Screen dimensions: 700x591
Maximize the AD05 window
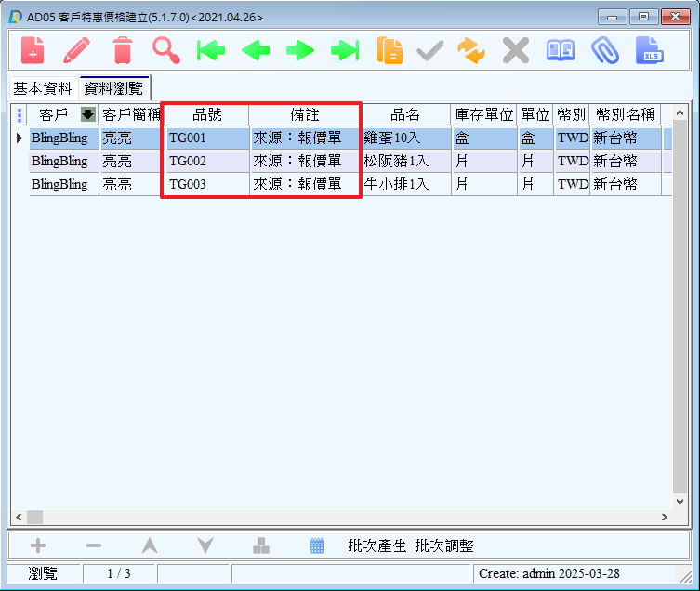pyautogui.click(x=643, y=17)
